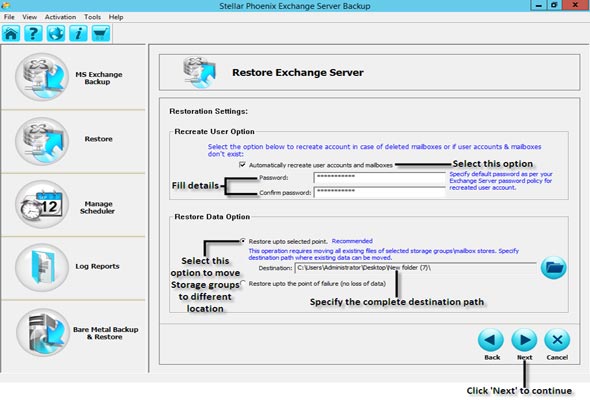This screenshot has width=590, height=400.
Task: Open the Tools menu
Action: coord(92,17)
